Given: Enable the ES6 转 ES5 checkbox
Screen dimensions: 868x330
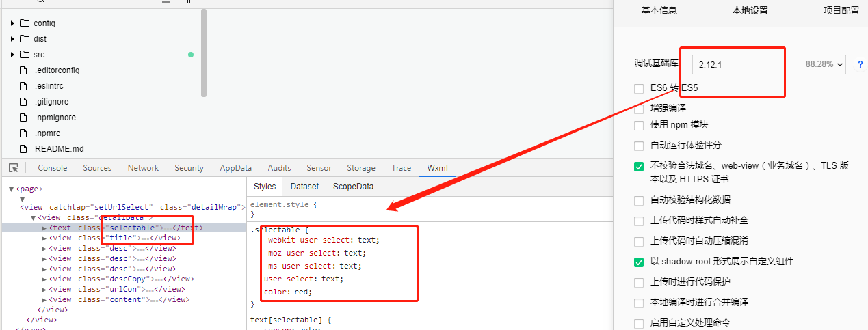Looking at the screenshot, I should (x=639, y=88).
